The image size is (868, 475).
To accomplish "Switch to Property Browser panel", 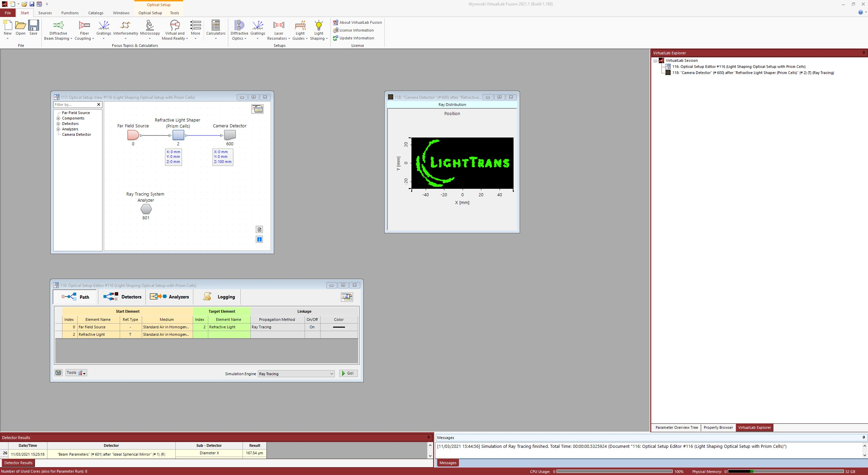I will click(x=718, y=428).
